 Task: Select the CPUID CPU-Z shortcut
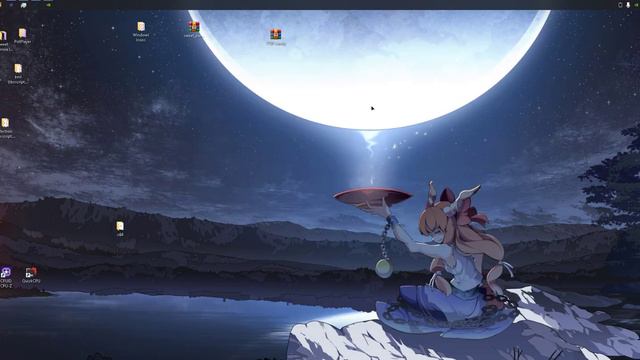click(x=6, y=277)
